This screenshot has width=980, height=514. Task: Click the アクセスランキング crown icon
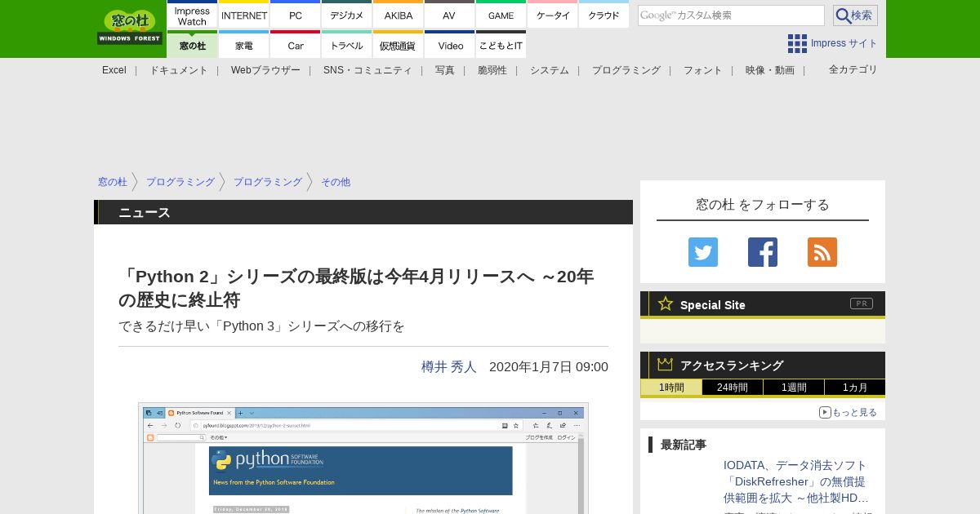click(666, 364)
